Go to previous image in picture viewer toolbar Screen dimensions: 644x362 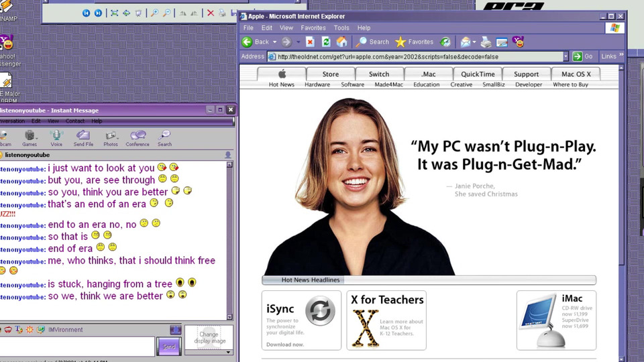pyautogui.click(x=87, y=13)
